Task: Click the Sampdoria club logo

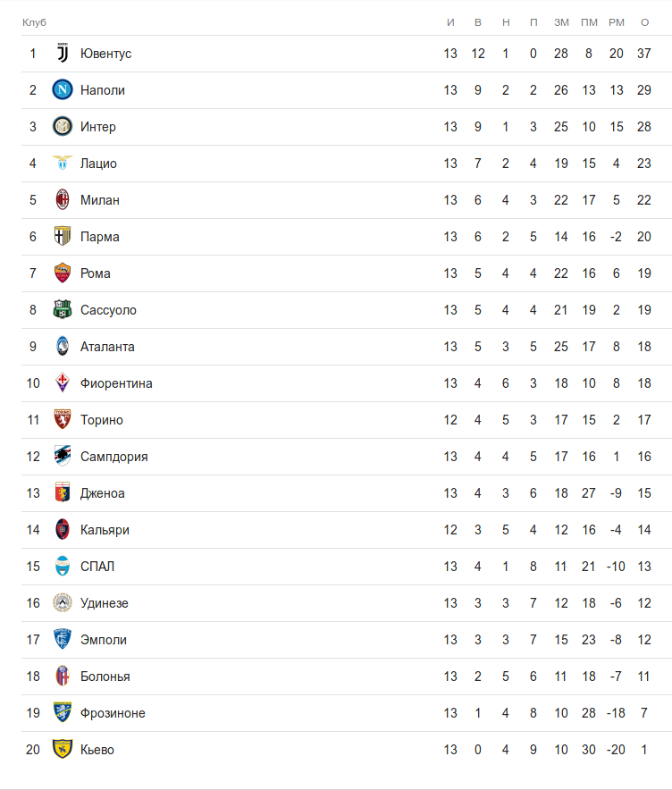Action: coord(62,457)
